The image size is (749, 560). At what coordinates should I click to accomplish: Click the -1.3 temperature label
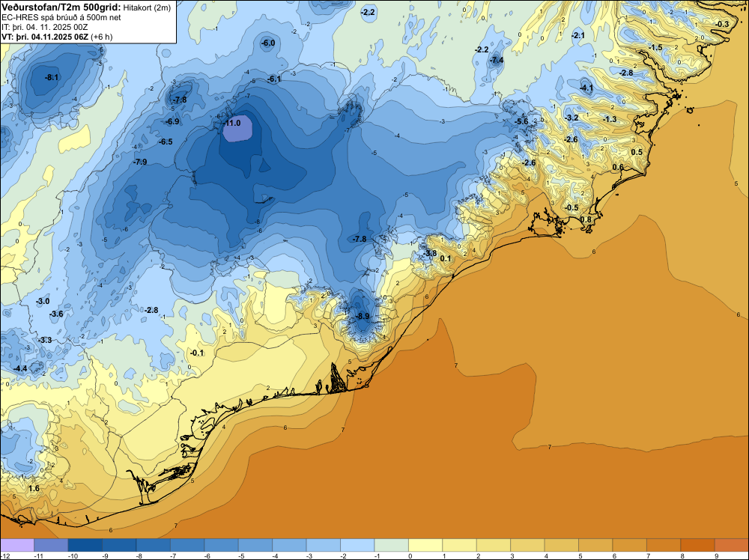click(610, 119)
